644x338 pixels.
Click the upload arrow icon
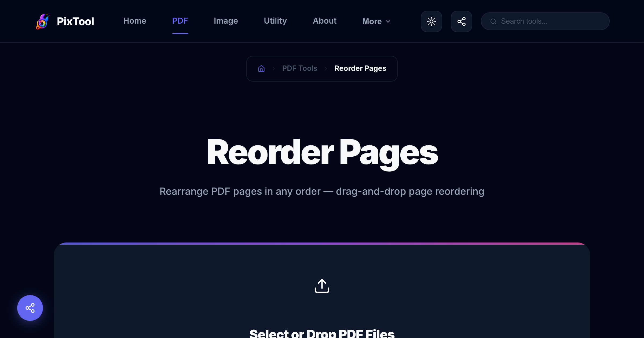(322, 286)
